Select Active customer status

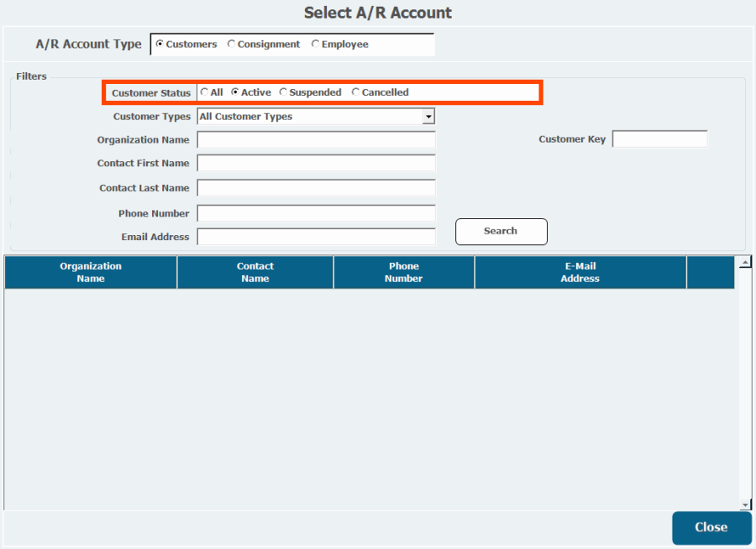[235, 92]
